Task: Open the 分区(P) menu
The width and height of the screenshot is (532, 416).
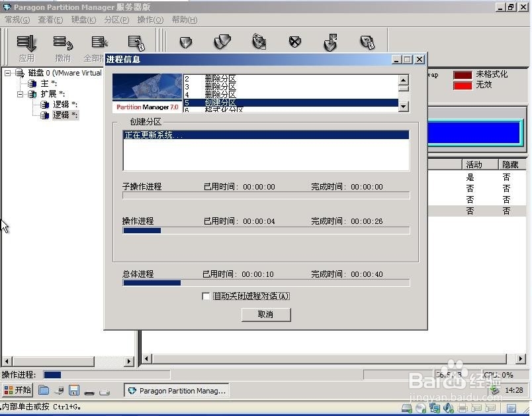Action: tap(116, 20)
